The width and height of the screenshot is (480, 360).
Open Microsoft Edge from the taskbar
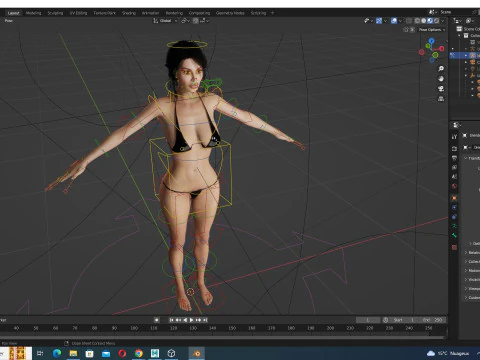pyautogui.click(x=57, y=353)
